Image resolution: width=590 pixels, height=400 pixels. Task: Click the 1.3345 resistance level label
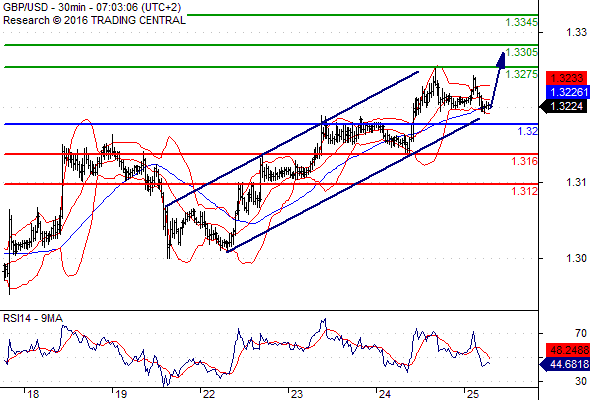[x=522, y=22]
